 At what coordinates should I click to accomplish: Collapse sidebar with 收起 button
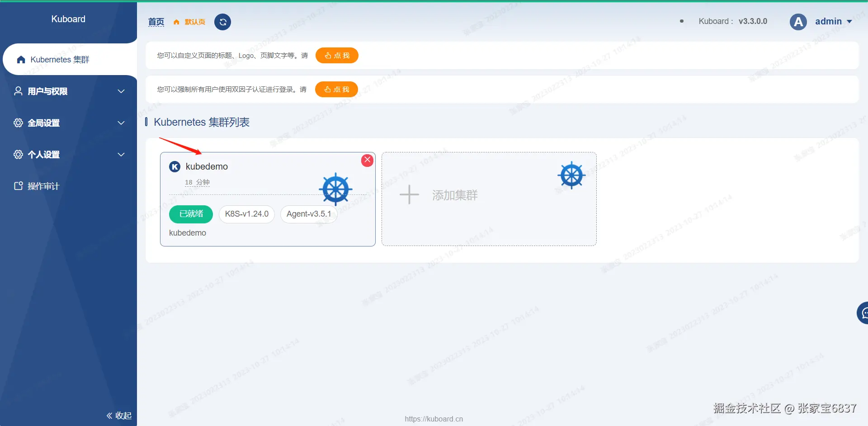coord(119,416)
